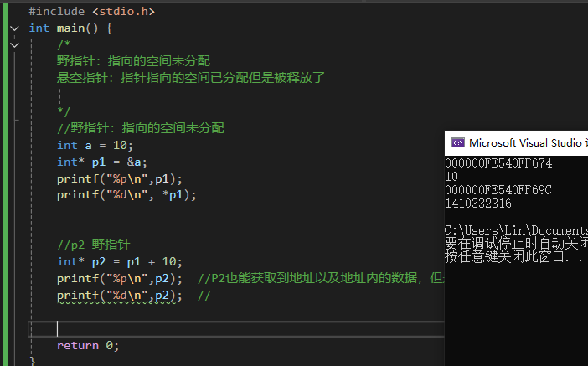Click console output 1410332316
The height and width of the screenshot is (366, 588).
(x=477, y=203)
